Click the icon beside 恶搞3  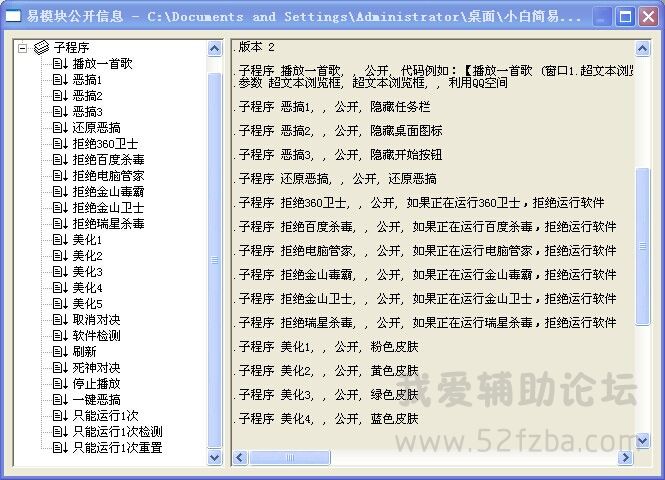[60, 112]
